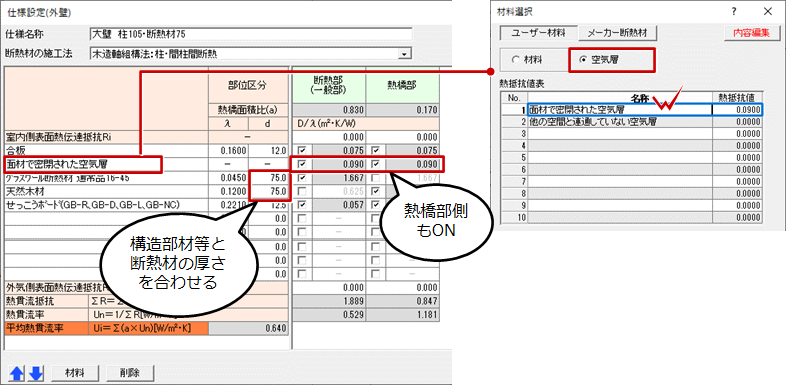Screen dimensions: 786x385
Task: Move row up with blue up arrow
Action: coord(17,373)
